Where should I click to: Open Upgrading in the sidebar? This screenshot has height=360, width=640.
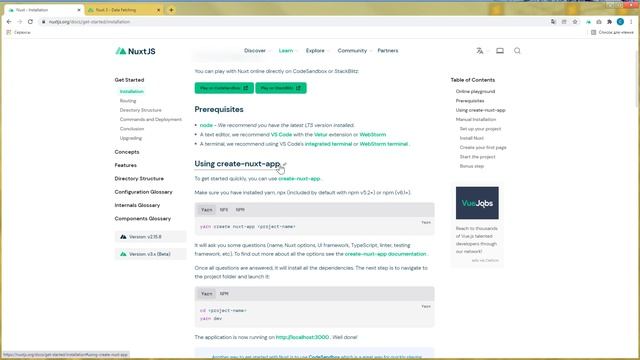coord(131,138)
